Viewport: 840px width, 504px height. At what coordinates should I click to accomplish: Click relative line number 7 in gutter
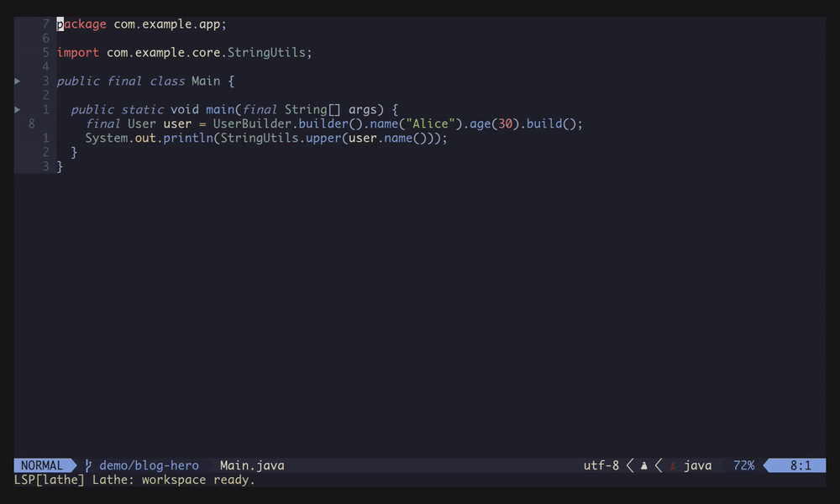(45, 24)
